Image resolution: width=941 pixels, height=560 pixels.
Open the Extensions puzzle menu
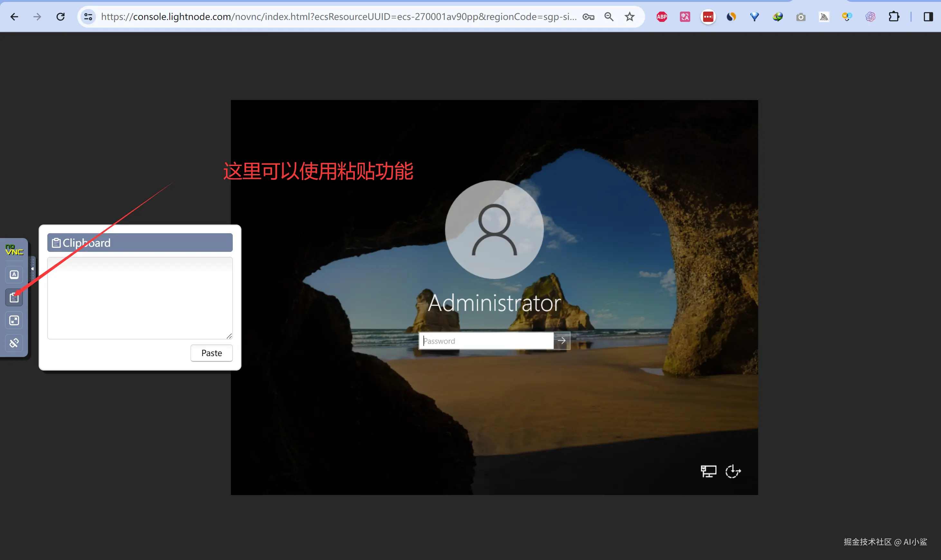(894, 17)
